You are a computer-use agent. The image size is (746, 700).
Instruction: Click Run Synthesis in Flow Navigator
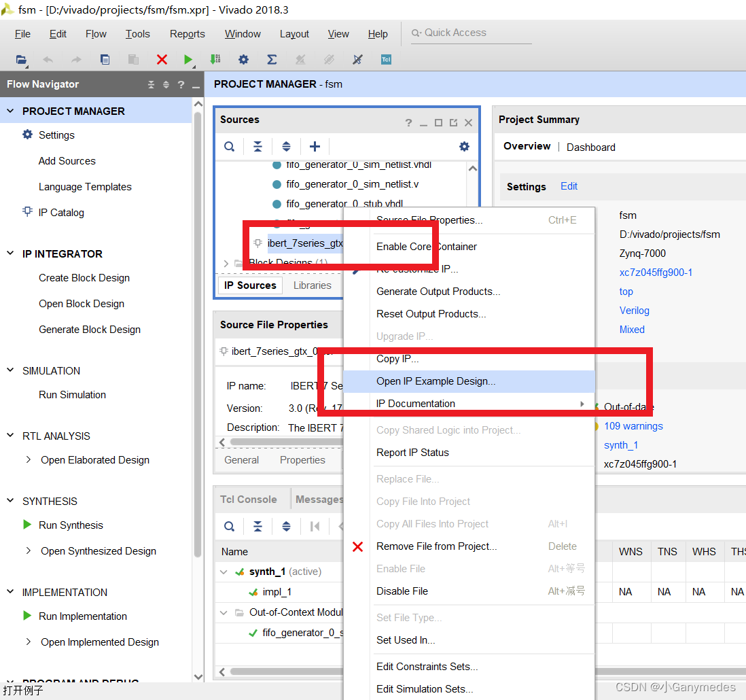pos(71,525)
